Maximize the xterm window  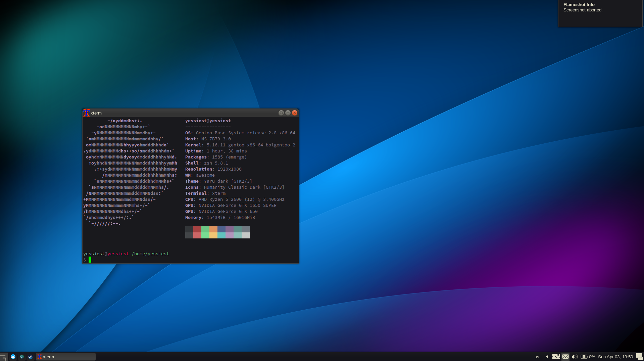point(281,113)
